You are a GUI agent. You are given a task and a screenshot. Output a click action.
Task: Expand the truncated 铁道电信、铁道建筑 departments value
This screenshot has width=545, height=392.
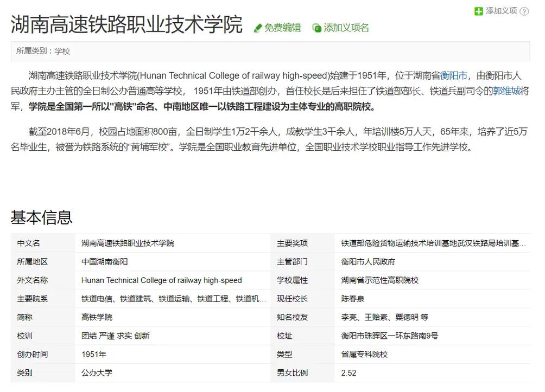(x=174, y=299)
